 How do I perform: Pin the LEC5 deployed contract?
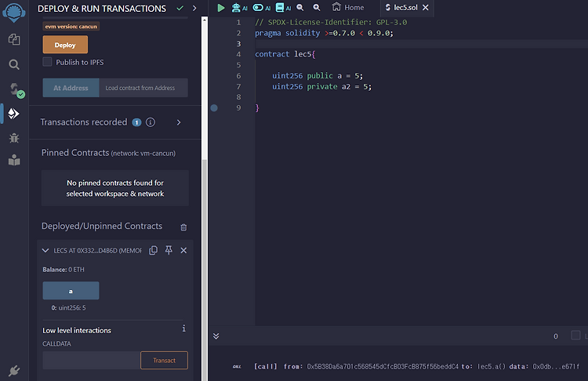[x=169, y=250]
